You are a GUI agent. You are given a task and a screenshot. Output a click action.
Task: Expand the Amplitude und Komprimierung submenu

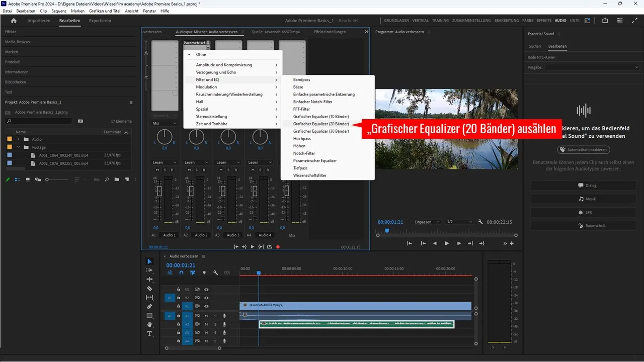click(232, 65)
